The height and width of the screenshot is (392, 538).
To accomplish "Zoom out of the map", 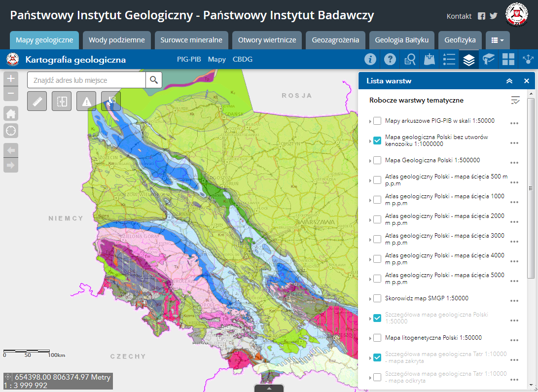I will point(11,93).
